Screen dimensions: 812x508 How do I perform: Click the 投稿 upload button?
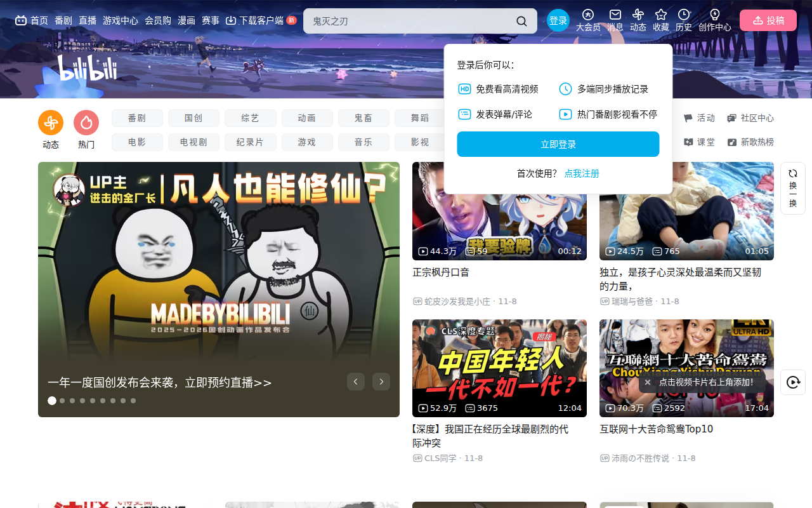tap(768, 20)
